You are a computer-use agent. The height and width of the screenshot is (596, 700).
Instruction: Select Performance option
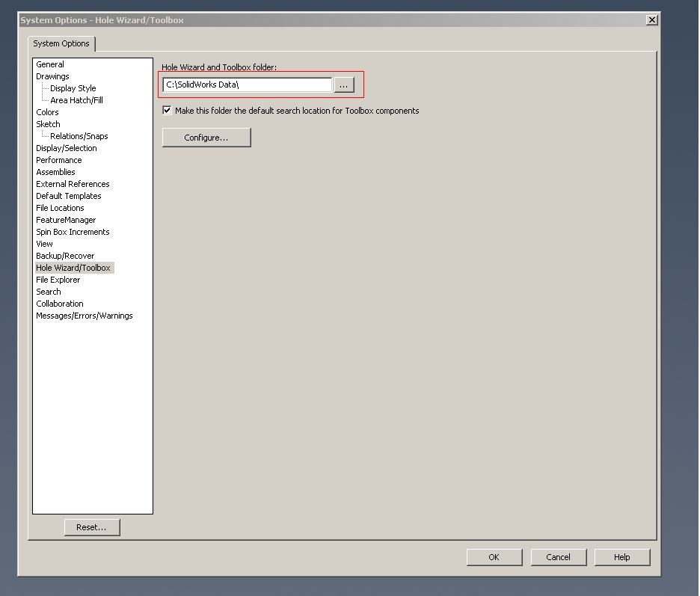(59, 160)
